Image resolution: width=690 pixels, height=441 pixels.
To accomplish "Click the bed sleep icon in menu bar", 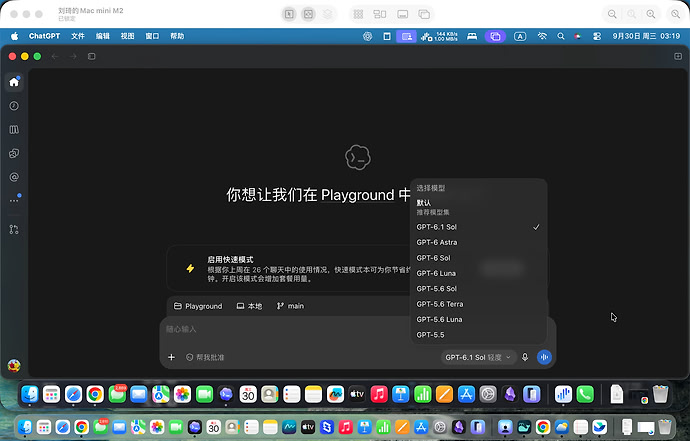I will 472,37.
